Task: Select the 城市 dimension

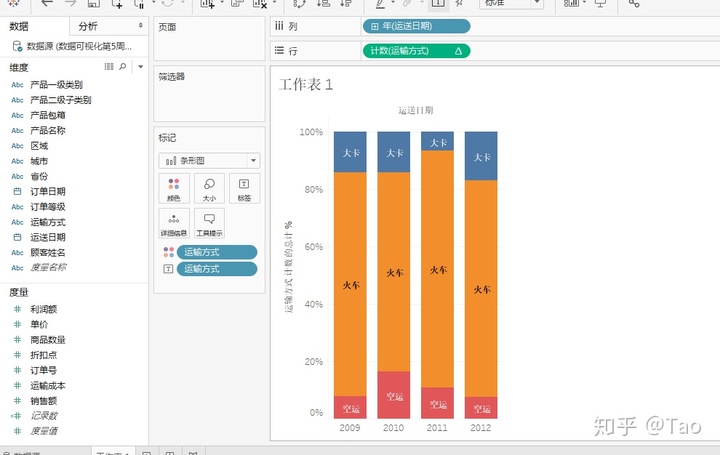Action: (39, 161)
